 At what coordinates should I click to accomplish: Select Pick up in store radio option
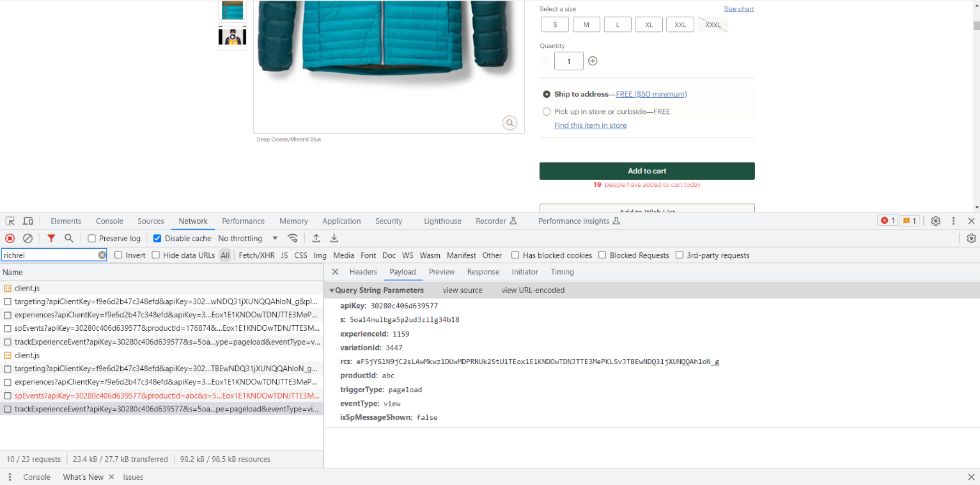pyautogui.click(x=547, y=112)
